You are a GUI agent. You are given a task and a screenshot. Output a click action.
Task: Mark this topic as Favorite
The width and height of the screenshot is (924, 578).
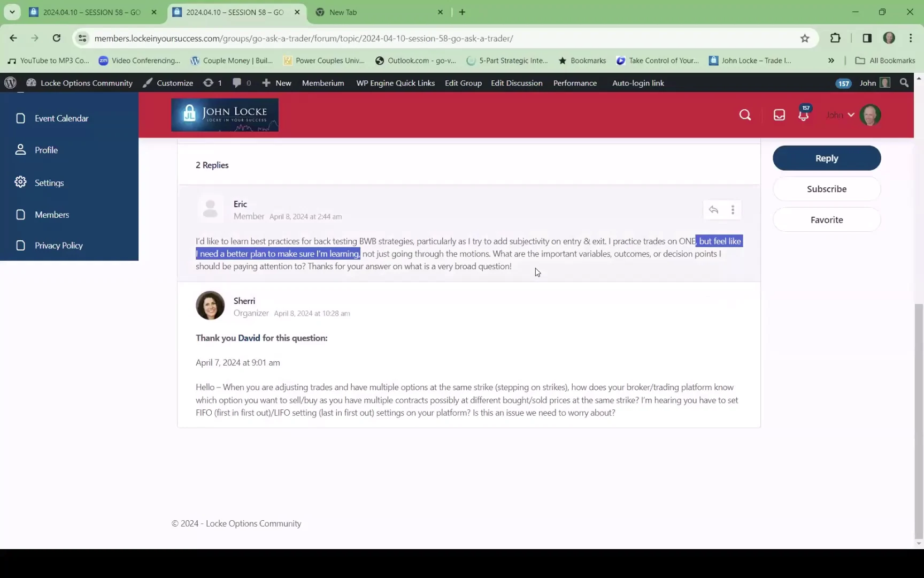(x=827, y=220)
